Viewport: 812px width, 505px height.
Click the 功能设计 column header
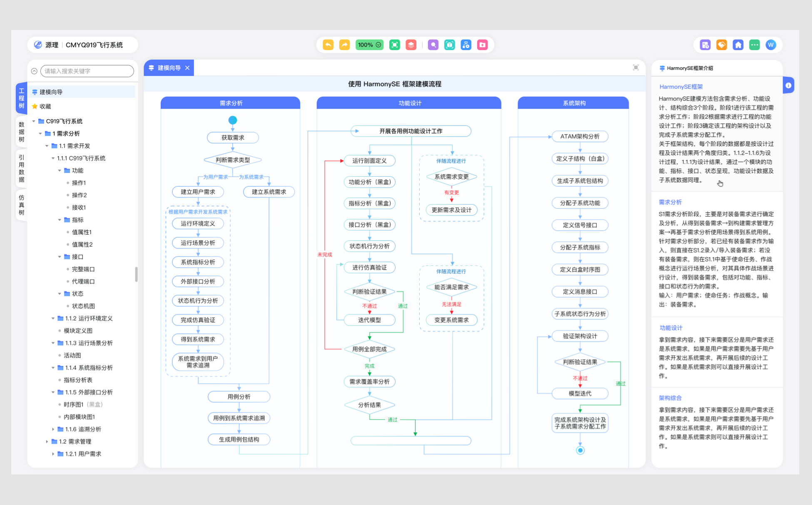(x=409, y=103)
